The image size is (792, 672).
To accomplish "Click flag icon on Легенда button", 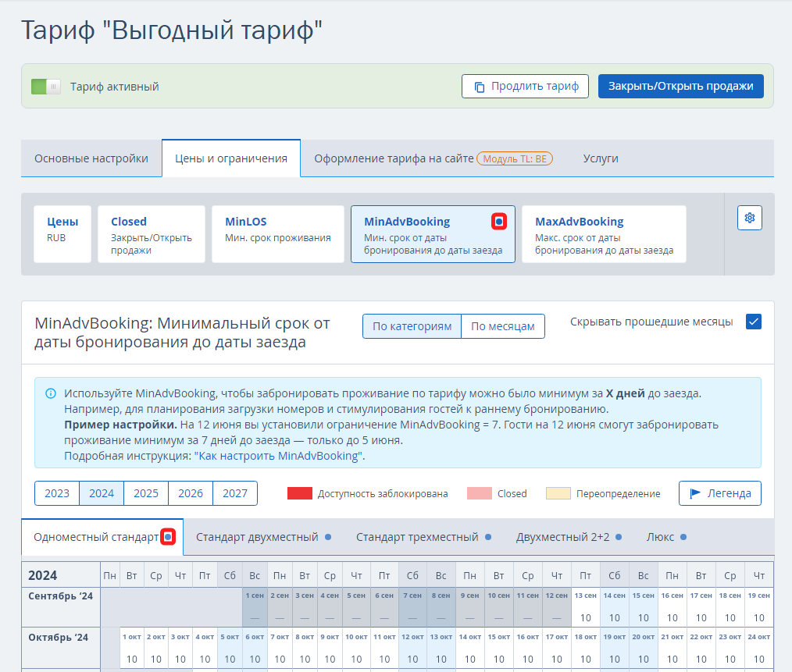I will tap(695, 493).
